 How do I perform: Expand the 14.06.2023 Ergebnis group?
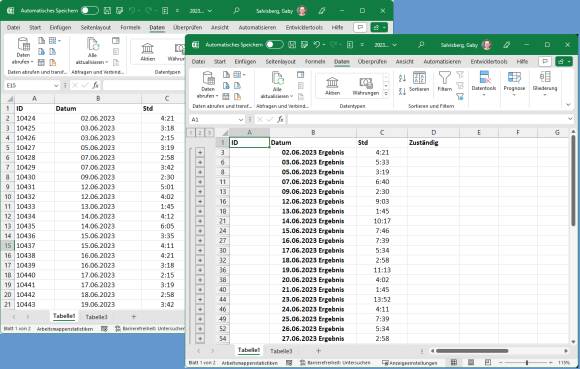point(200,221)
